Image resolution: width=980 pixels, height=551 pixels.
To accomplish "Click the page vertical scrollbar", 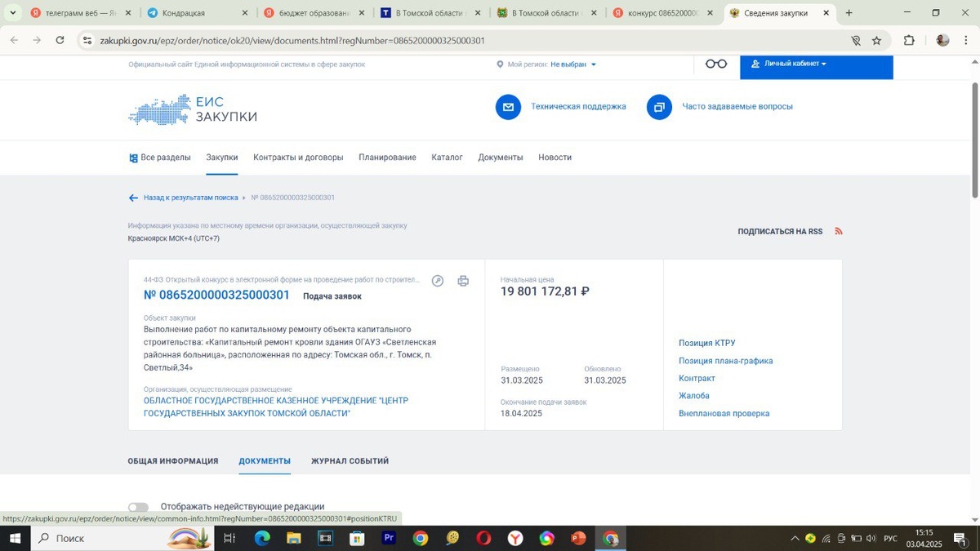I will (975, 140).
